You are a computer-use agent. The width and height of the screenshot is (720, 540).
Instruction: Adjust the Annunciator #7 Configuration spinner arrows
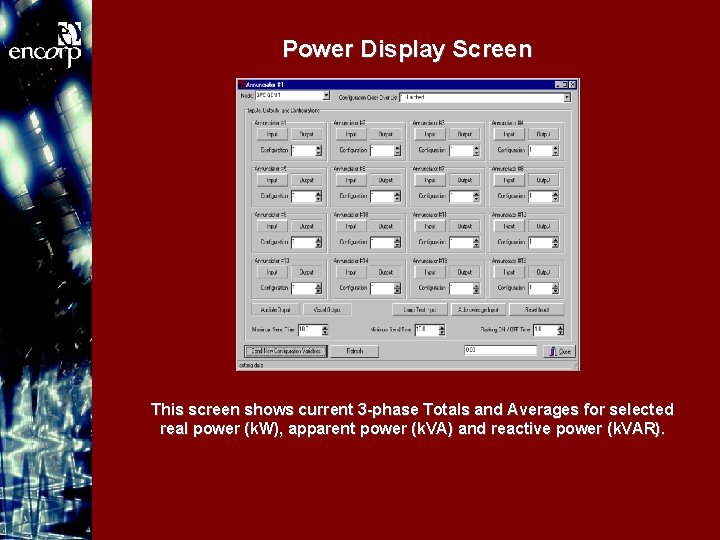click(476, 196)
